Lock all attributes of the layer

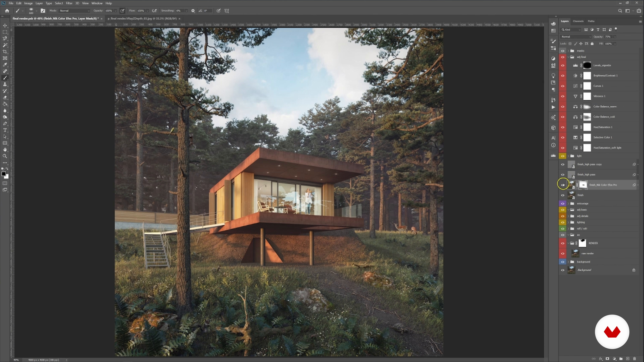pos(592,44)
